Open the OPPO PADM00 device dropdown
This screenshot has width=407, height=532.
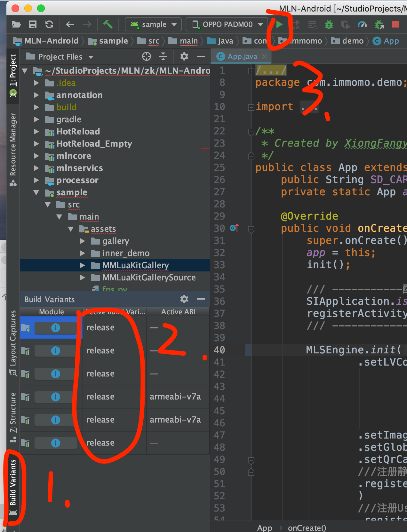click(228, 24)
